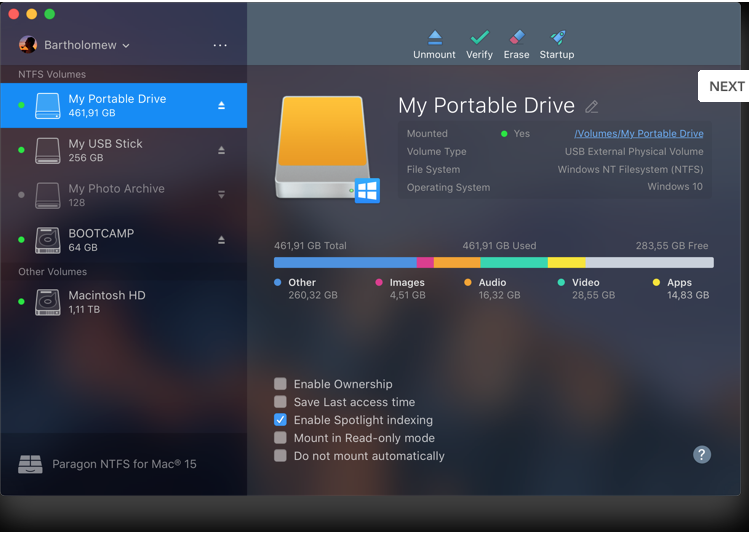Click green Mounted Yes status indicator
This screenshot has height=533, width=749.
point(504,134)
